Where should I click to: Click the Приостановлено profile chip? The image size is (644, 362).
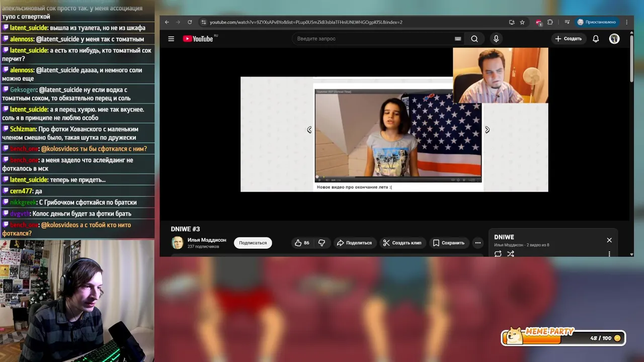[x=597, y=22]
